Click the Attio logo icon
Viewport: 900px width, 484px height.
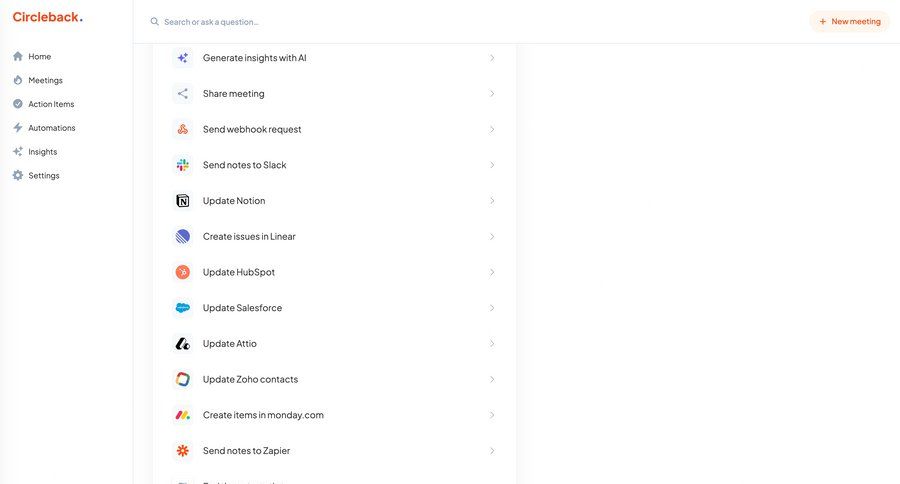(182, 344)
